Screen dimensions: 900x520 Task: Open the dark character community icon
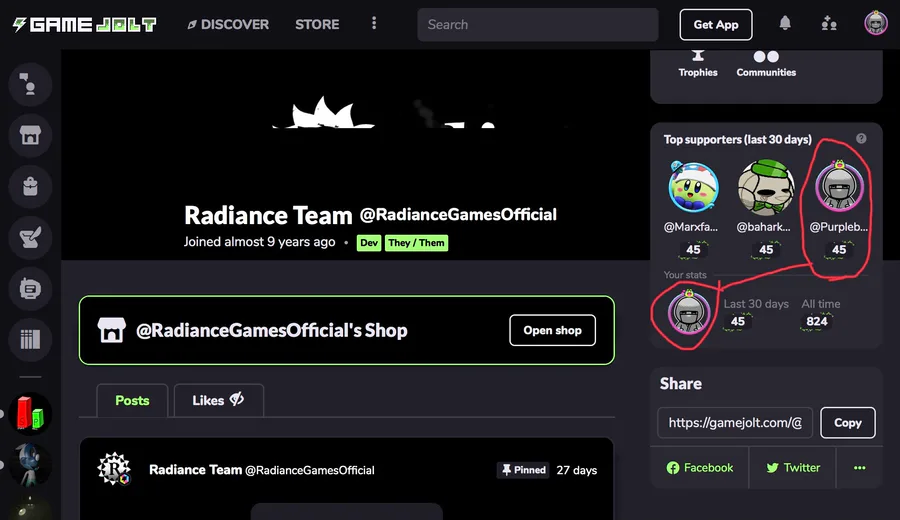[x=30, y=465]
